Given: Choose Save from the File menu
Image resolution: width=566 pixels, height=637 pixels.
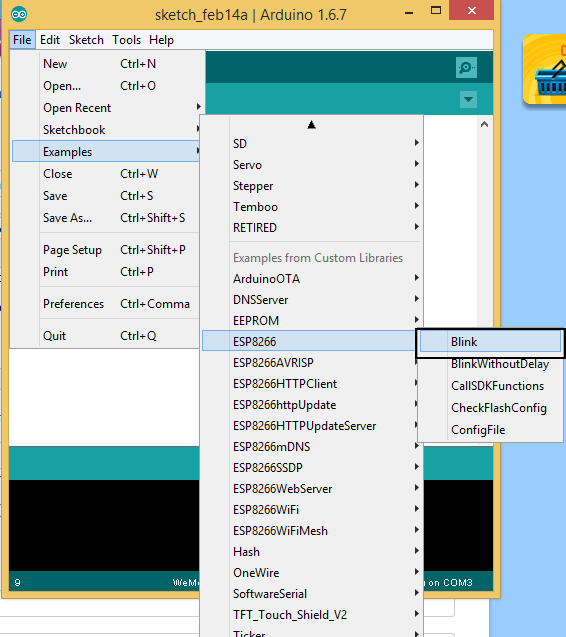Looking at the screenshot, I should click(106, 195).
